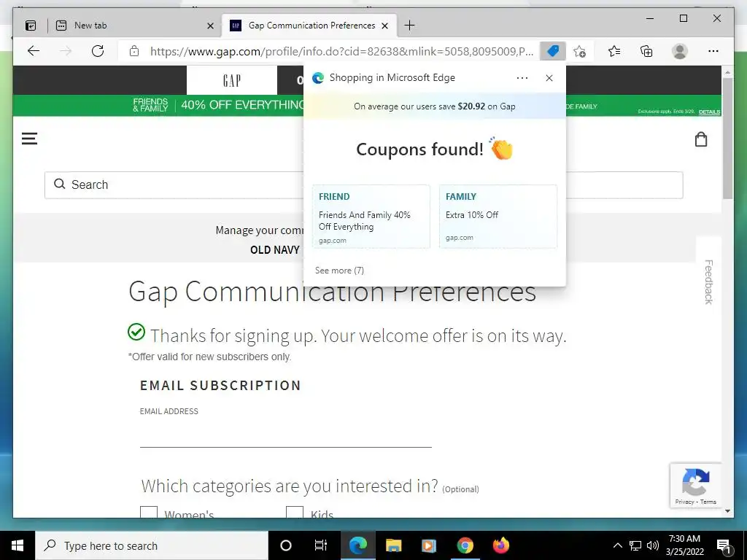The image size is (747, 560).
Task: Switch to the New tab tab
Action: coord(134,26)
